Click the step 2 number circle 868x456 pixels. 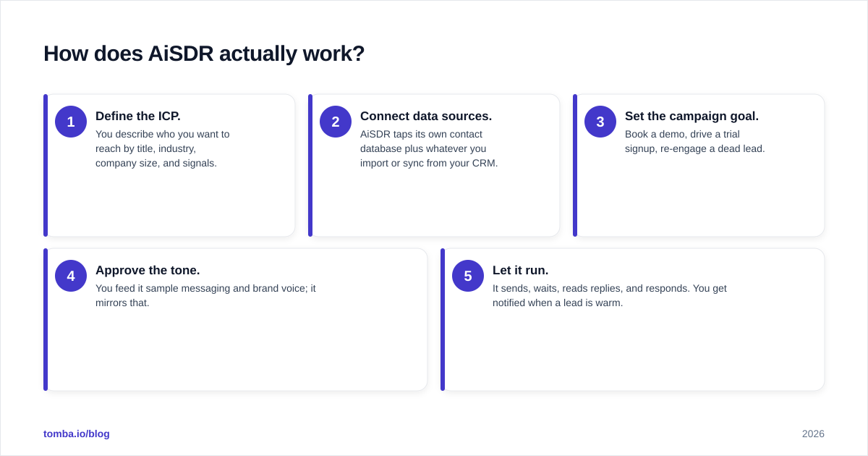pyautogui.click(x=336, y=122)
